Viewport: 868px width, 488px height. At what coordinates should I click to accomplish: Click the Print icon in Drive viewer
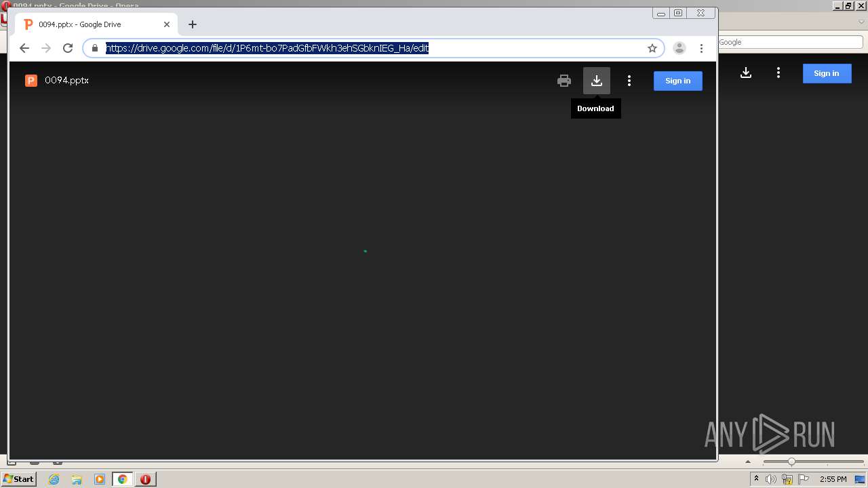(564, 81)
